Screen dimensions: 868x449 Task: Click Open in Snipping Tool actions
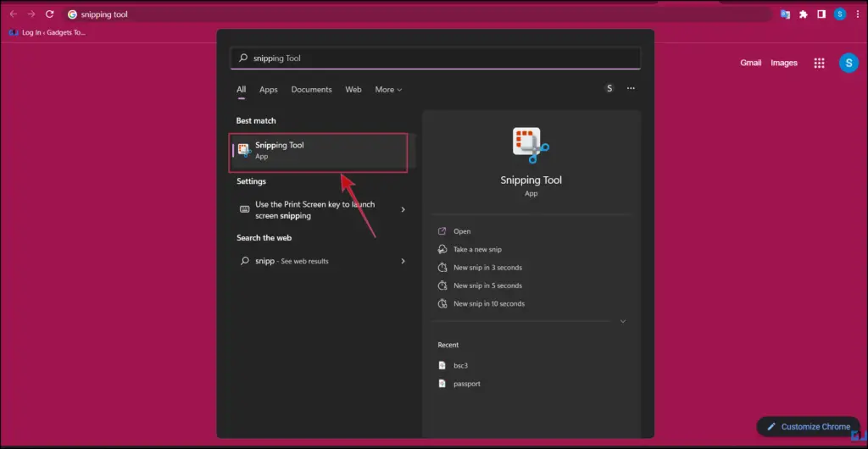click(x=462, y=231)
